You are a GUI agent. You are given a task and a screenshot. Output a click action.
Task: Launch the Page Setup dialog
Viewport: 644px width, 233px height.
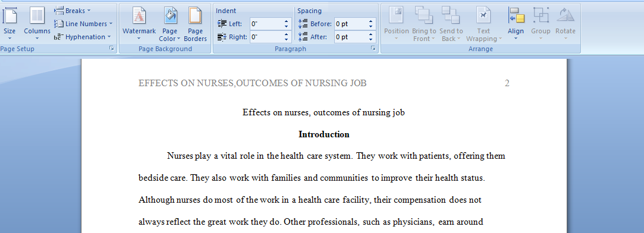(x=112, y=48)
